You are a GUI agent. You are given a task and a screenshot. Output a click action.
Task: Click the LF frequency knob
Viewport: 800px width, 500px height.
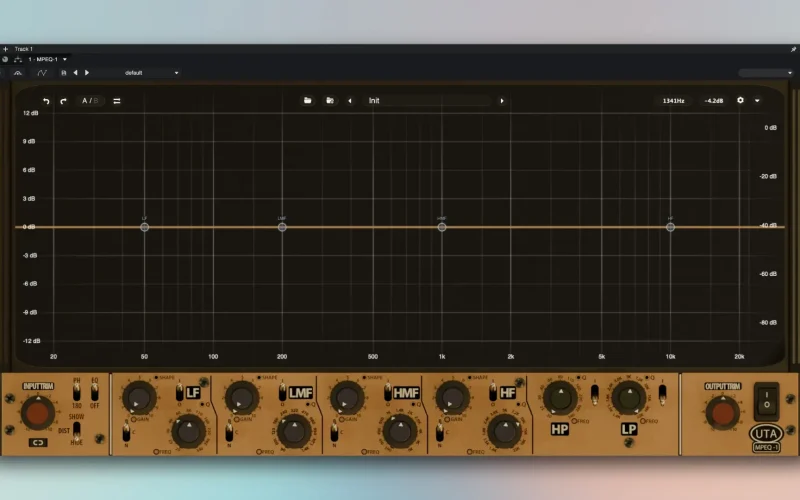188,432
